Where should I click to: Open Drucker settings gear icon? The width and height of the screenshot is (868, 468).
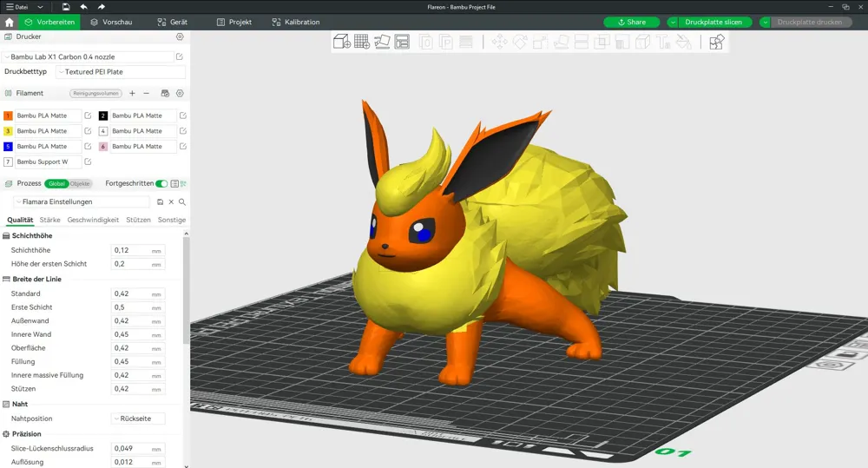(180, 36)
